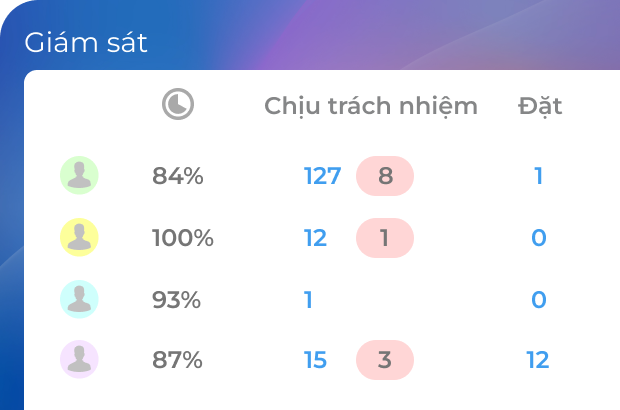Click the red overdue badge showing 8

click(x=385, y=176)
